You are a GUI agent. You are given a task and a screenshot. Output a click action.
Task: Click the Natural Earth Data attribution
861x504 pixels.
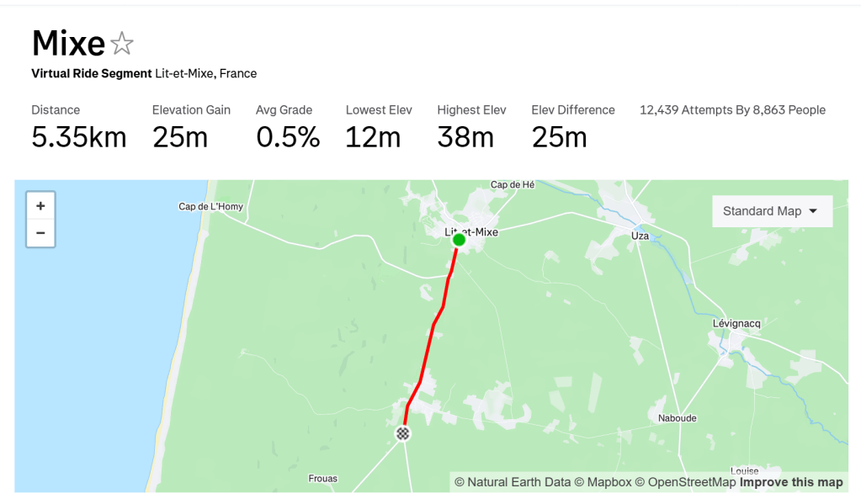tap(512, 482)
